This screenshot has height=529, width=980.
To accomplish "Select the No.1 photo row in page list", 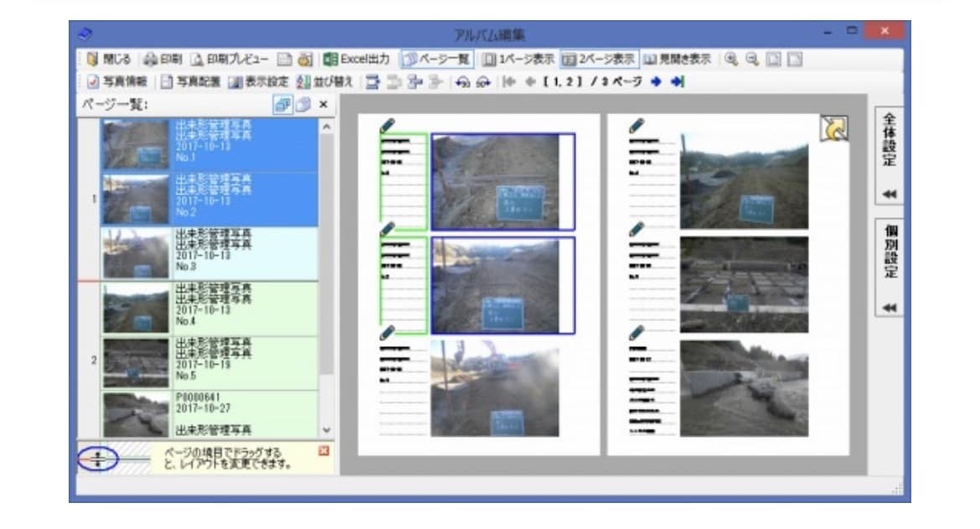I will (x=209, y=145).
